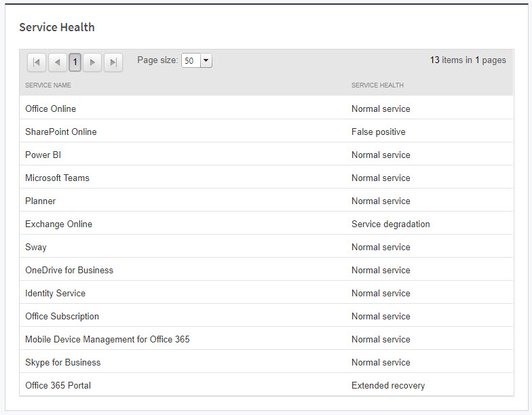Click Normal service status for Skype

point(381,362)
